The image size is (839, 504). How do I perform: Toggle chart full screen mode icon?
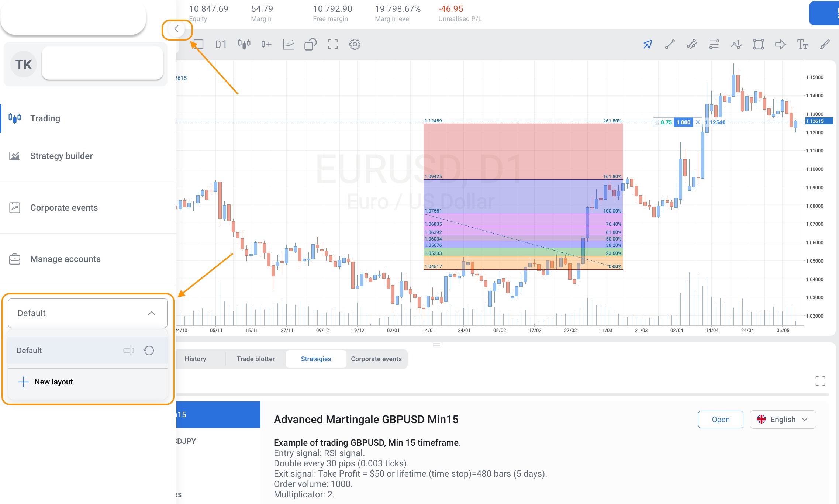pyautogui.click(x=332, y=45)
